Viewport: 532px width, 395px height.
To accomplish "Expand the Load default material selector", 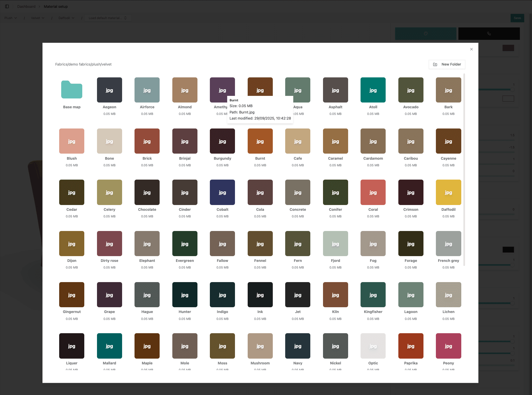I will [108, 18].
